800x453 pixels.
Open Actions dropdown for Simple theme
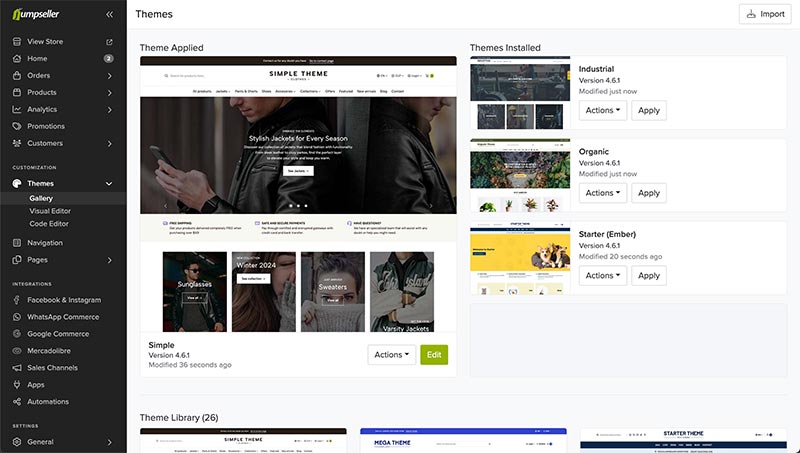(391, 355)
